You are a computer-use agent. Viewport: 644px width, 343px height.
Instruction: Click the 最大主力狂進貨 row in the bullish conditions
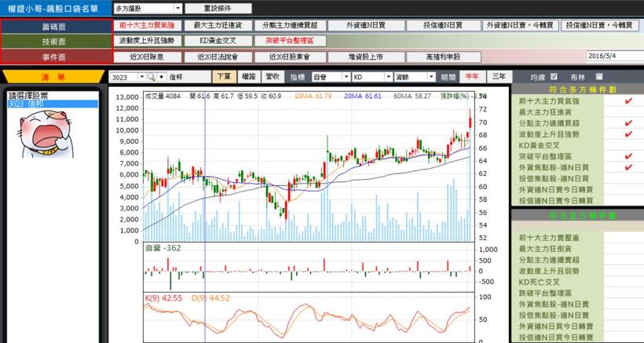pyautogui.click(x=577, y=112)
